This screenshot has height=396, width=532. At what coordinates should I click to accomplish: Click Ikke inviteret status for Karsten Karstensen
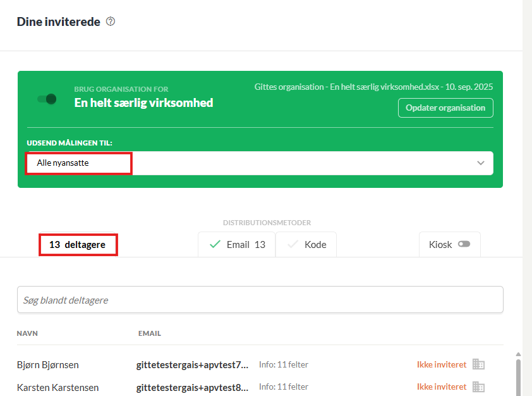click(442, 387)
